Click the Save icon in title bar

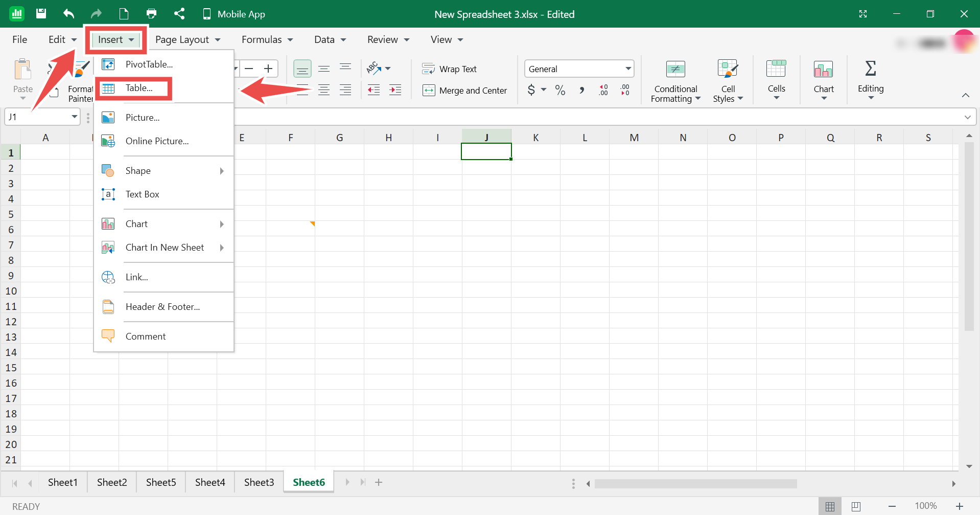pos(41,14)
